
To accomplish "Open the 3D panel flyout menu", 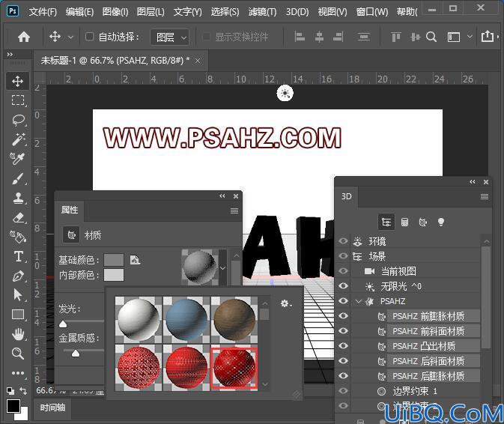I will click(485, 196).
